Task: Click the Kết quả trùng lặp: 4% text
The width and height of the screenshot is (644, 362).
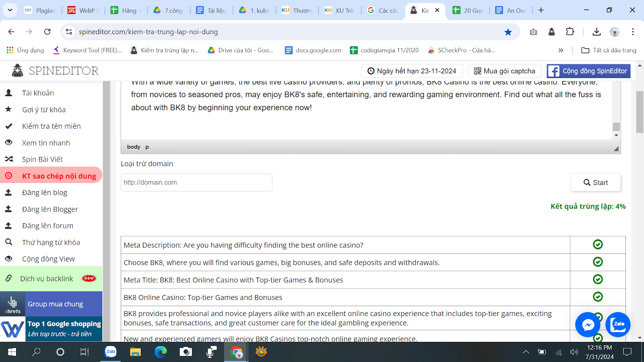Action: 588,206
